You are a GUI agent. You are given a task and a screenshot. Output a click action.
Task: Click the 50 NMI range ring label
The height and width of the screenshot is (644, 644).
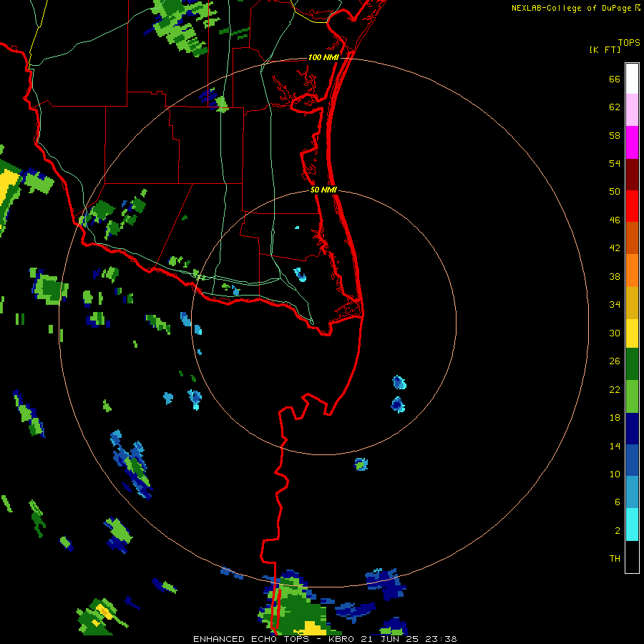(323, 190)
